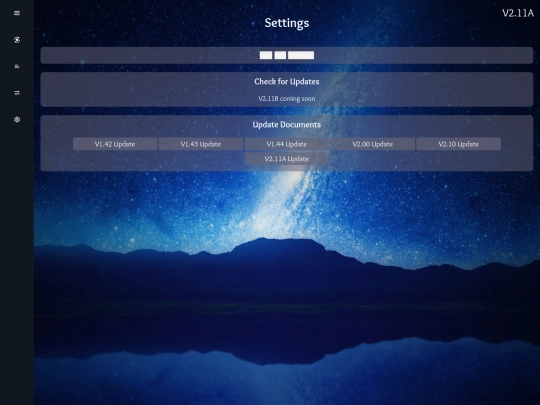Viewport: 540px width, 405px height.
Task: Click the V2.11A version label in the corner
Action: pos(518,13)
